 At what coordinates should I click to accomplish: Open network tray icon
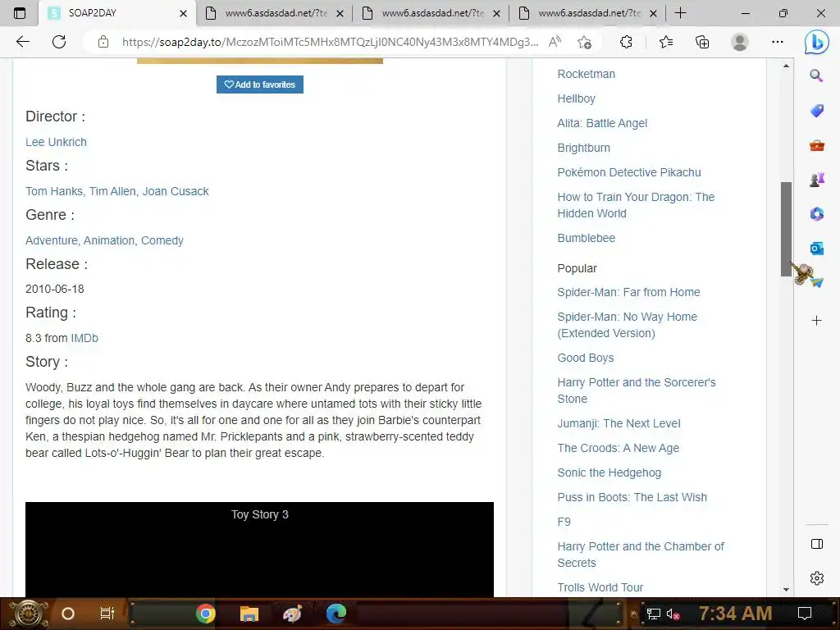[x=653, y=614]
